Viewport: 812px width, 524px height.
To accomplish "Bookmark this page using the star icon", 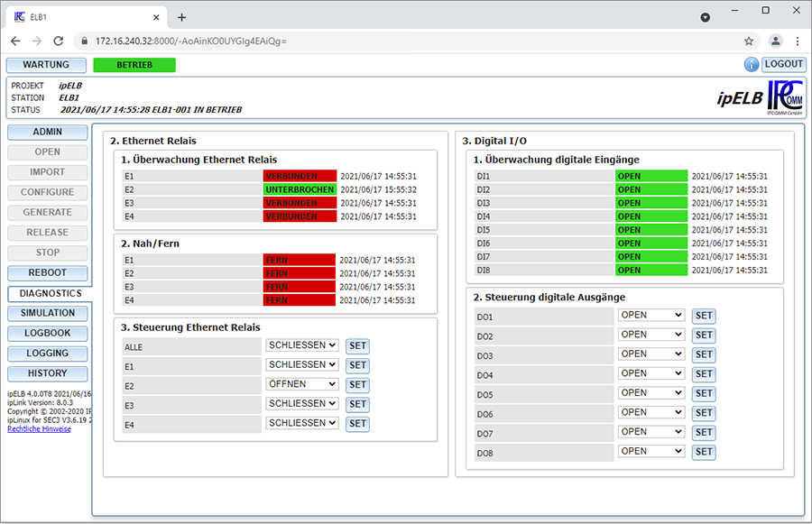I will [x=748, y=41].
